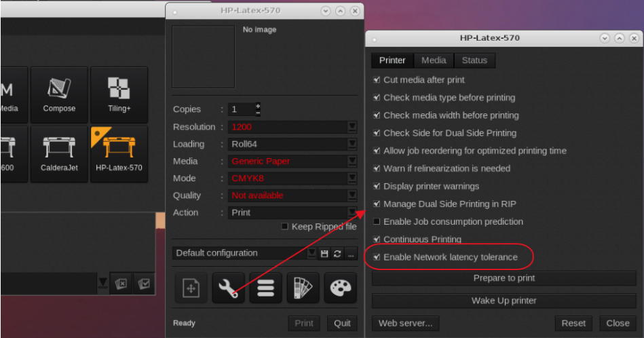Launch the Compose module
The height and width of the screenshot is (338, 644).
point(59,95)
